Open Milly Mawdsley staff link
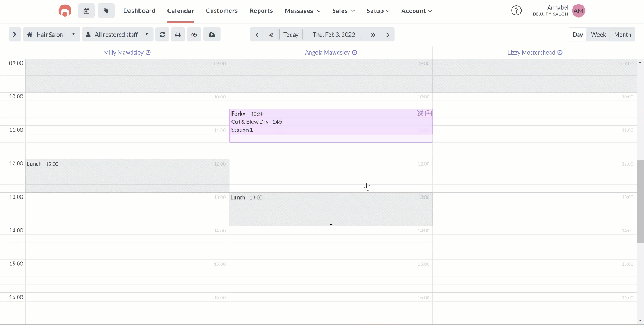The image size is (644, 325). pyautogui.click(x=123, y=52)
